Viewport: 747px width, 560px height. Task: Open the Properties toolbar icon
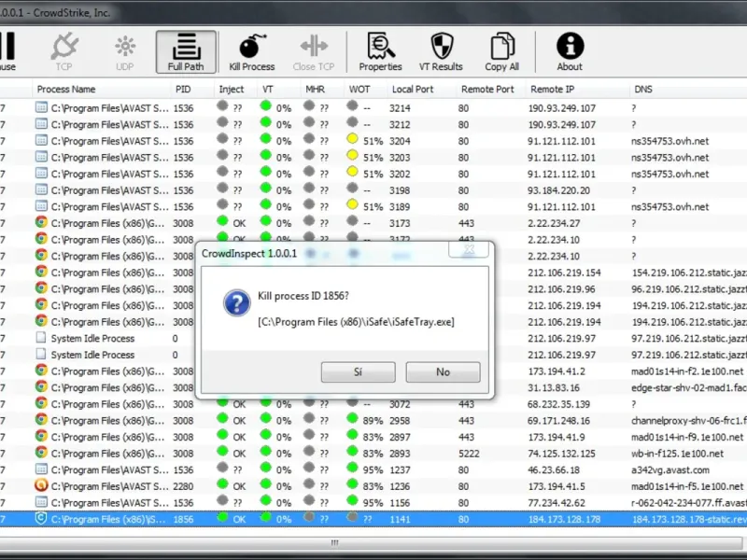coord(380,51)
